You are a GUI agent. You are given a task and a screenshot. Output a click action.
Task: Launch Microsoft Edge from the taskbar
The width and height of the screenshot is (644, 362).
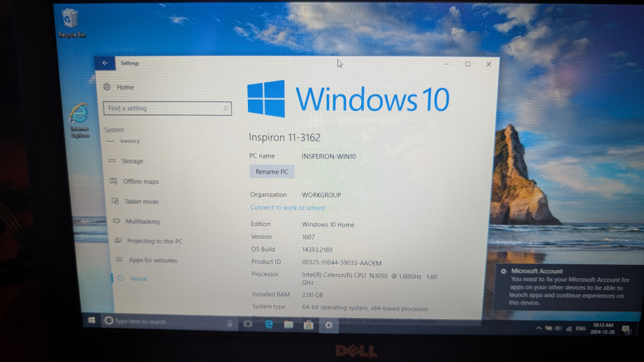click(269, 324)
